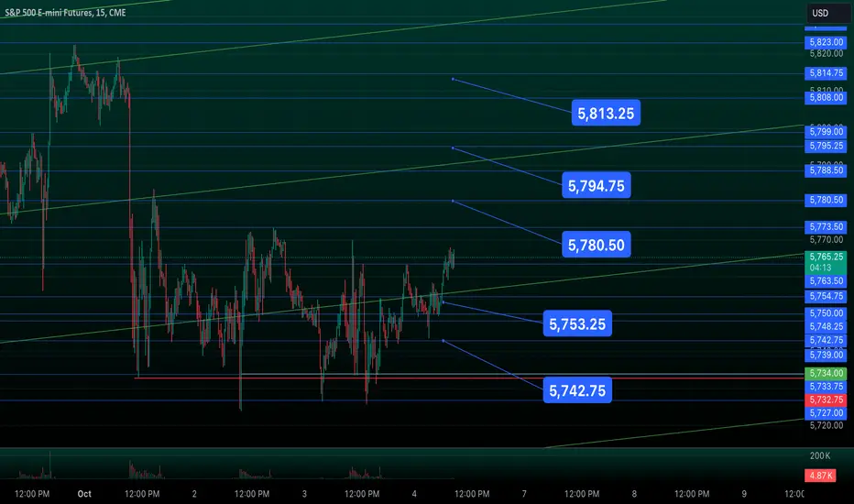854x504 pixels.
Task: Click the 5,742.75 axis price tag
Action: click(826, 341)
